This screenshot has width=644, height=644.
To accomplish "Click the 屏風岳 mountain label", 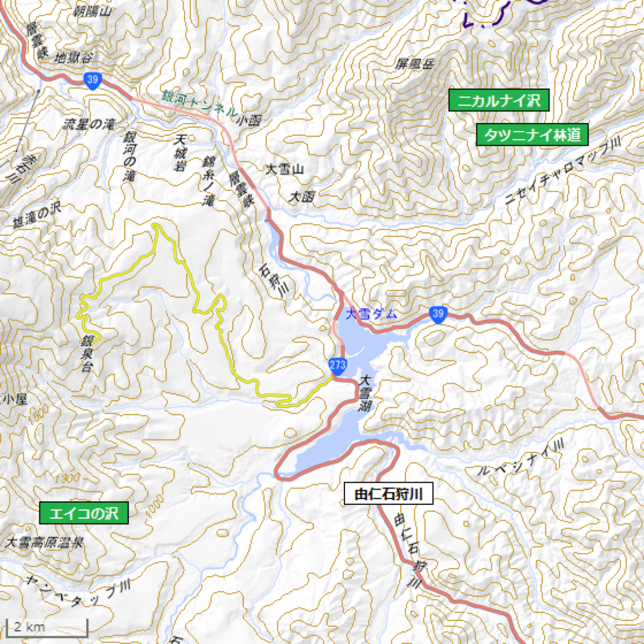I will pyautogui.click(x=415, y=64).
